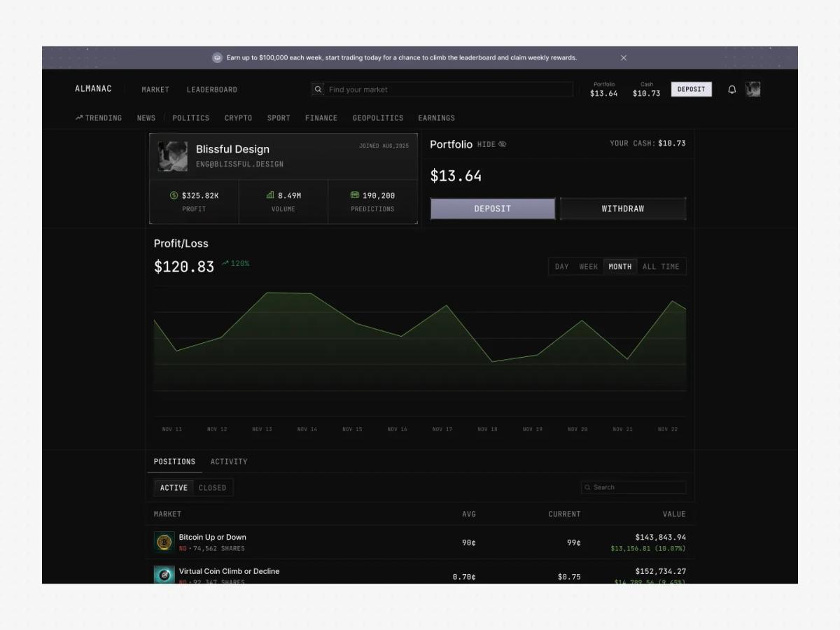Click the Trending arrow icon
Screen dimensions: 840x630
pyautogui.click(x=79, y=118)
